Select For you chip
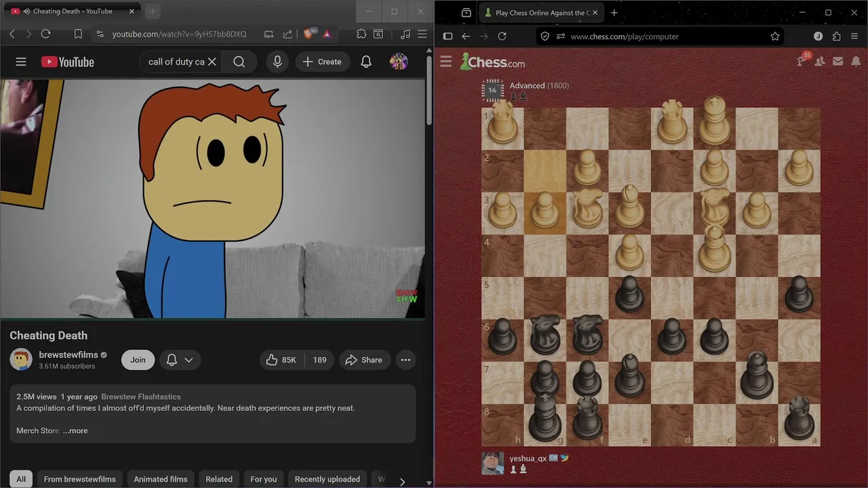Viewport: 868px width, 488px height. pyautogui.click(x=264, y=479)
